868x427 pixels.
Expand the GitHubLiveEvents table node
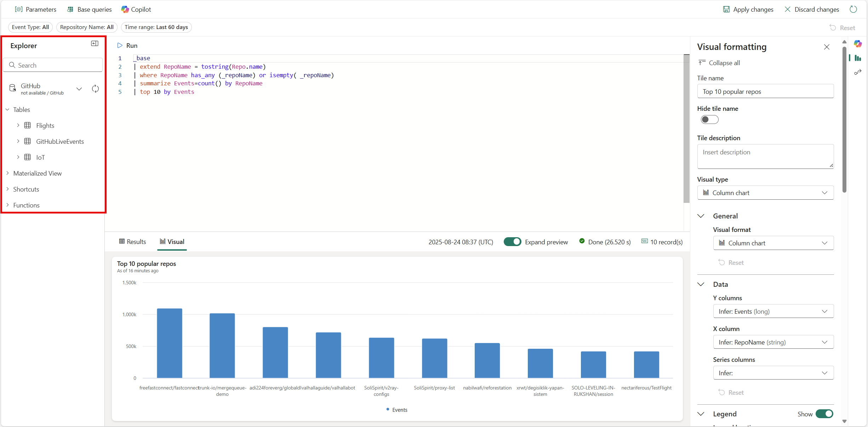coord(18,141)
